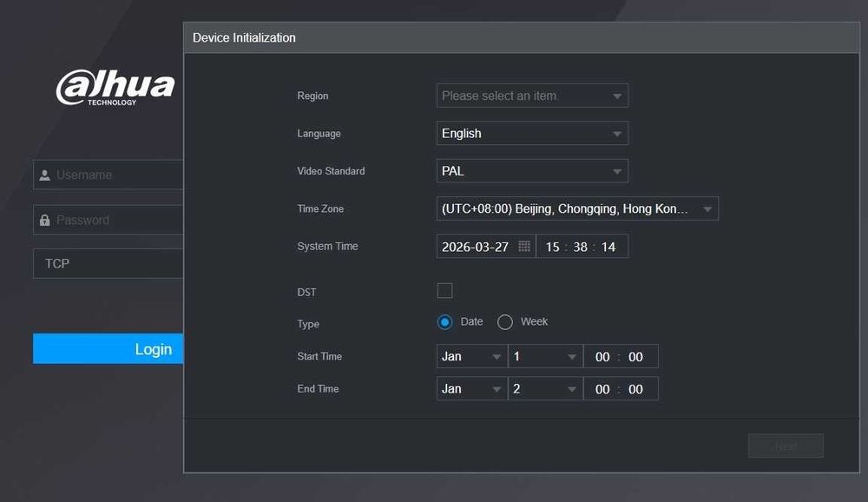Click the Start Time label

click(x=319, y=356)
